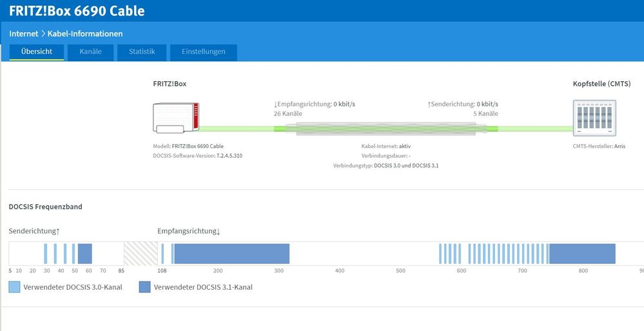
Task: Click the DOCSIS 3.1 block near 800 MHz
Action: (x=582, y=254)
